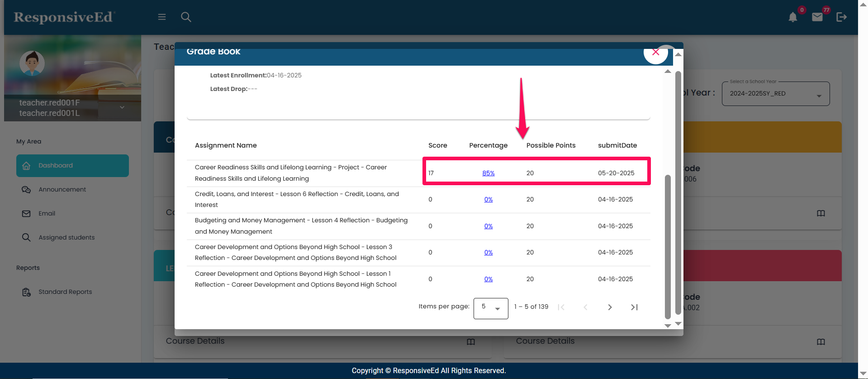The width and height of the screenshot is (868, 379).
Task: Jump to last page of assignments
Action: 634,307
